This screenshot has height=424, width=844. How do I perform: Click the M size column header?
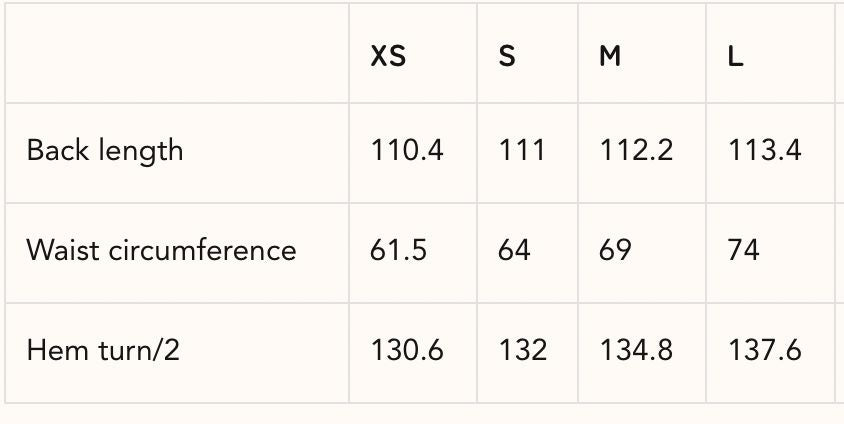[610, 57]
